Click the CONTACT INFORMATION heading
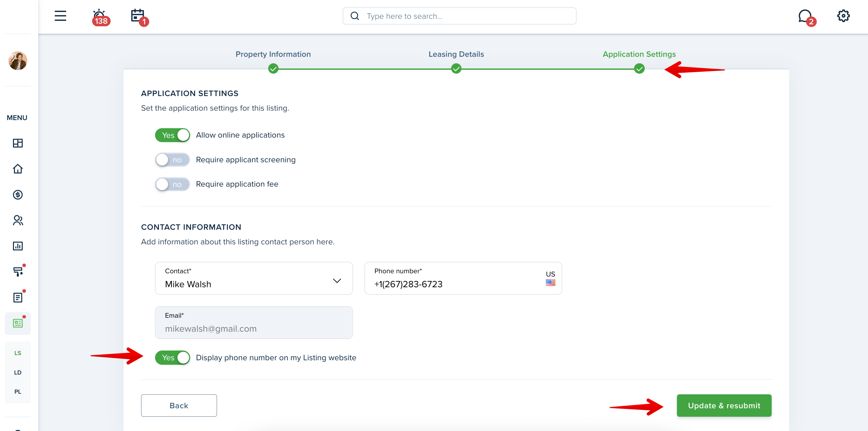 (191, 227)
